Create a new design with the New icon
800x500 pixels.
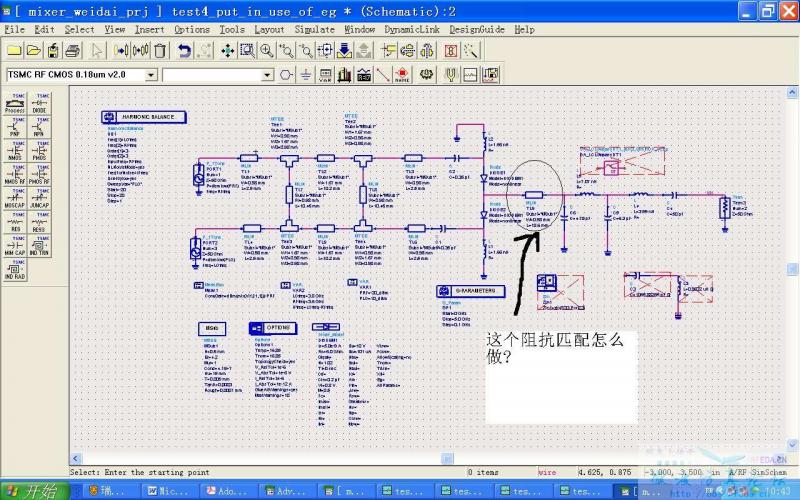pos(14,51)
